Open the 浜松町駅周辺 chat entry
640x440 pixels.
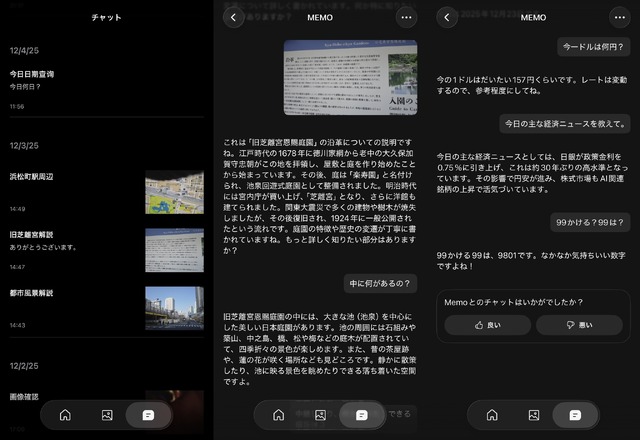click(60, 182)
